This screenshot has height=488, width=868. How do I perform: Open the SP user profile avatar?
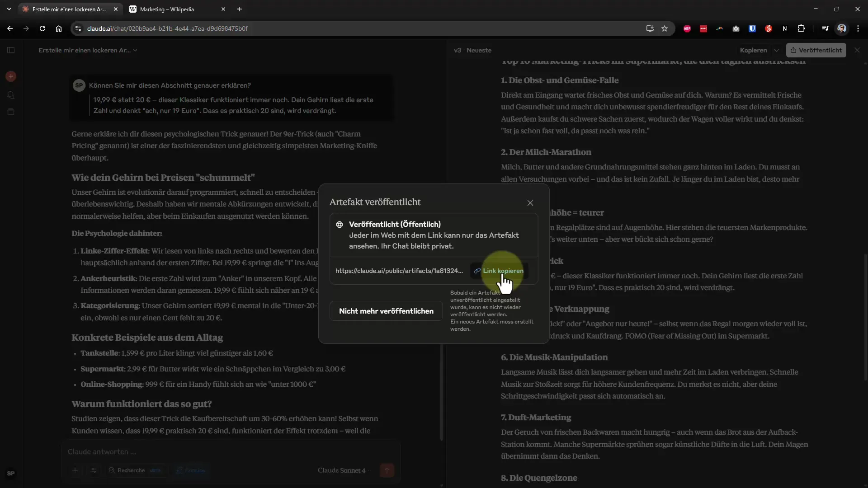[x=11, y=473]
